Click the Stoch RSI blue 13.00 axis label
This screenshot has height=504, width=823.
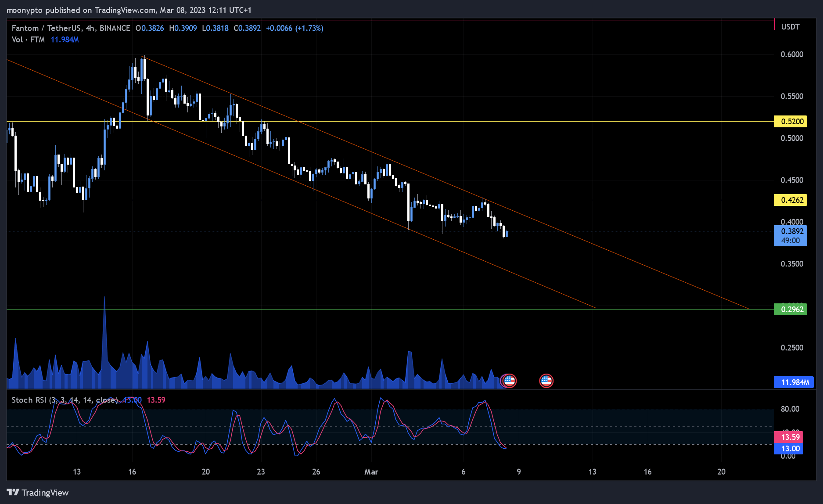[789, 449]
